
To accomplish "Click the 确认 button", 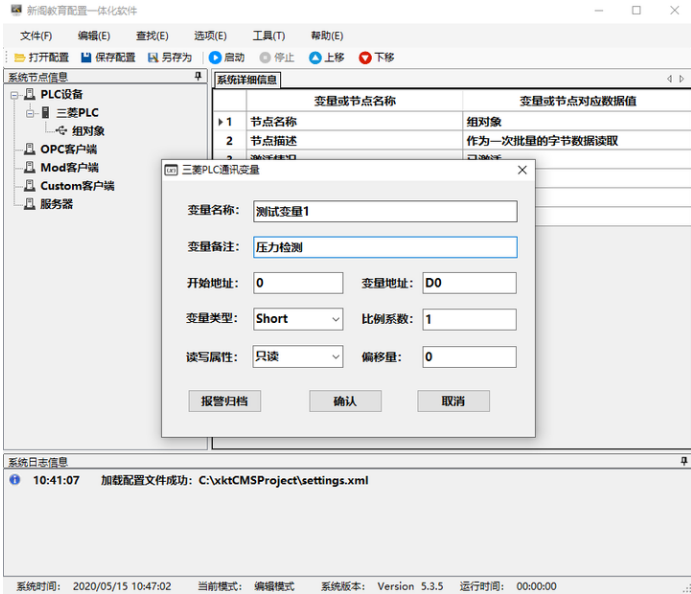I will point(345,401).
